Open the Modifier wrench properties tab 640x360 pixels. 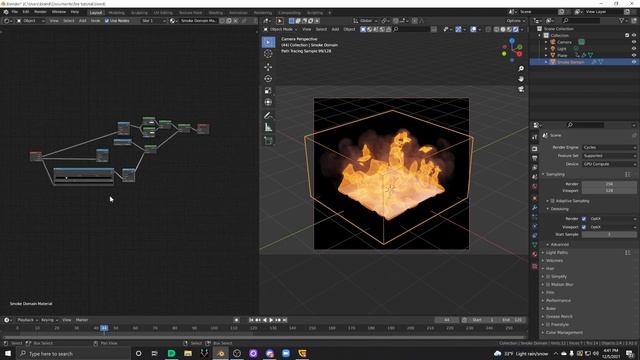click(x=535, y=207)
